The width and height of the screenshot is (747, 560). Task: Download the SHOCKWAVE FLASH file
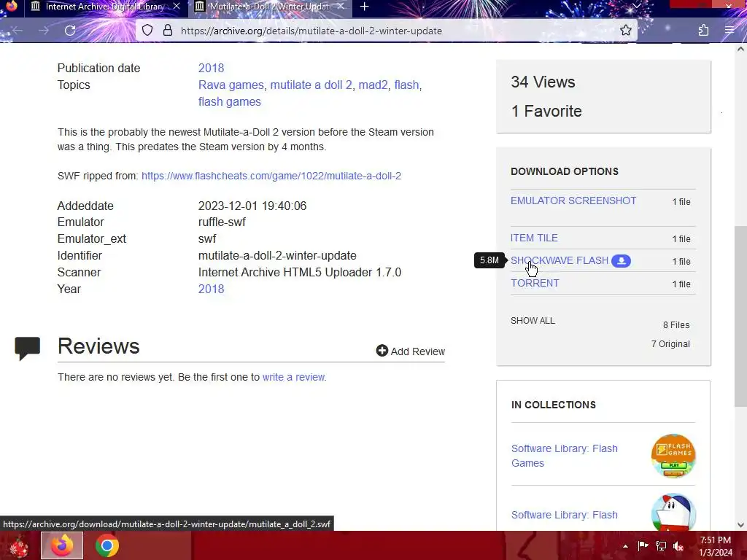[x=560, y=261]
